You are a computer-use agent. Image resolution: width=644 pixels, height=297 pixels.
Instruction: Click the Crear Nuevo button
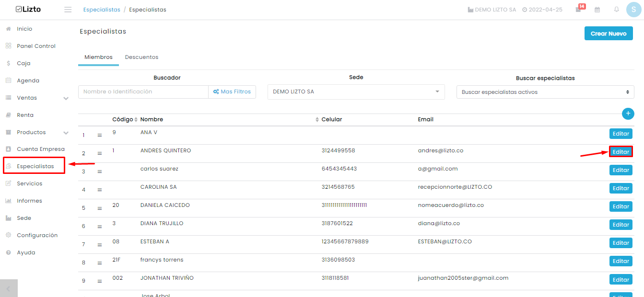coord(609,34)
